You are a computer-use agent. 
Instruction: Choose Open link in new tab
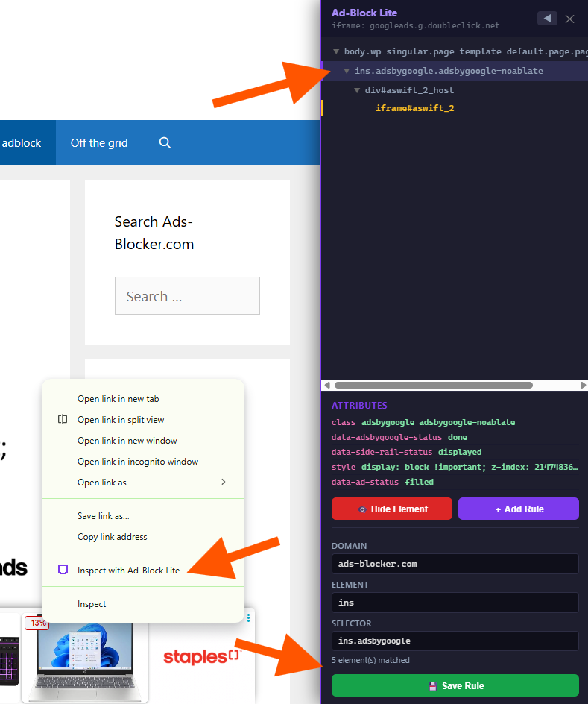(143, 399)
